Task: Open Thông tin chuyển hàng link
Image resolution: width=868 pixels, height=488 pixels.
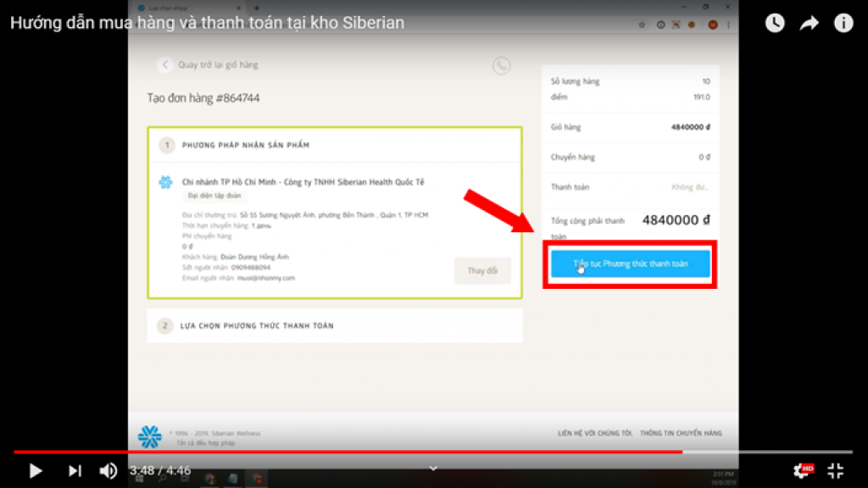Action: click(681, 433)
